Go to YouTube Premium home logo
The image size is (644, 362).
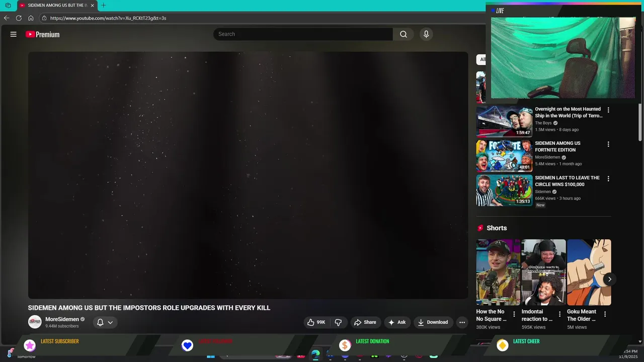[43, 34]
